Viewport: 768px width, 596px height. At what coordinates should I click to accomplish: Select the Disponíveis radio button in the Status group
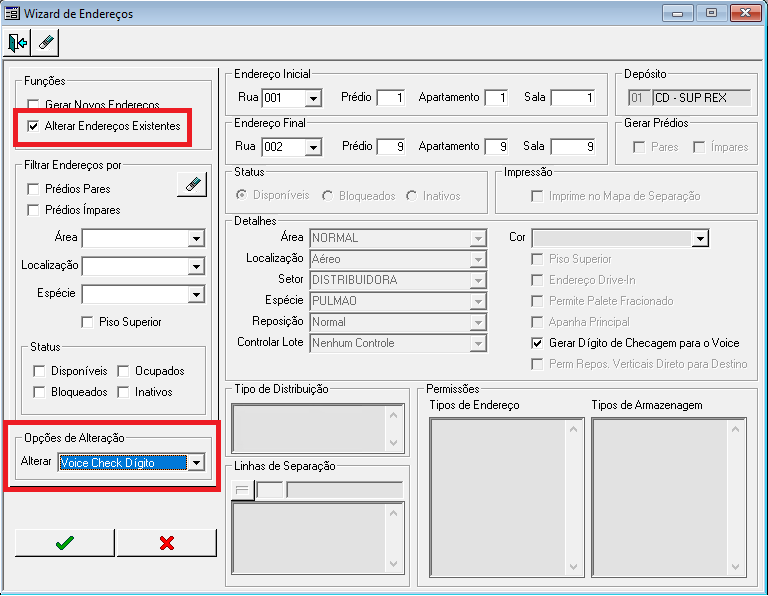point(241,195)
